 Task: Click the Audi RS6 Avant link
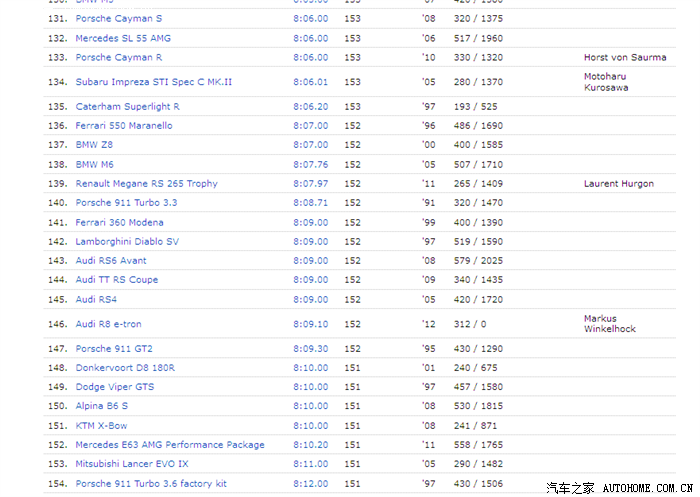(110, 261)
